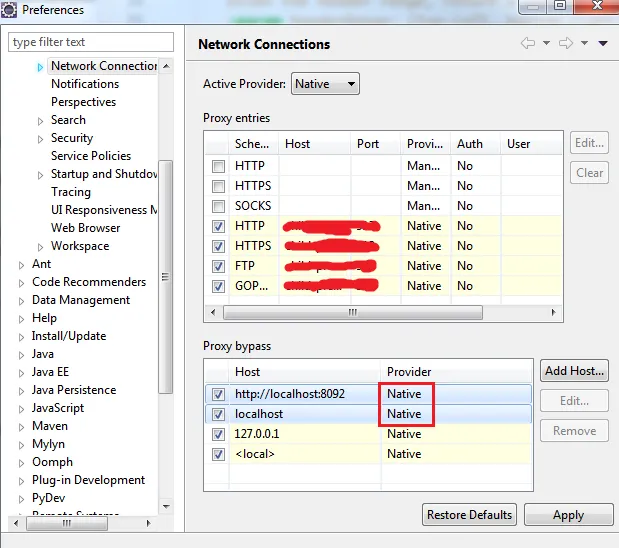Toggle the SOCKS proxy entry checkbox
The image size is (619, 548).
[218, 206]
